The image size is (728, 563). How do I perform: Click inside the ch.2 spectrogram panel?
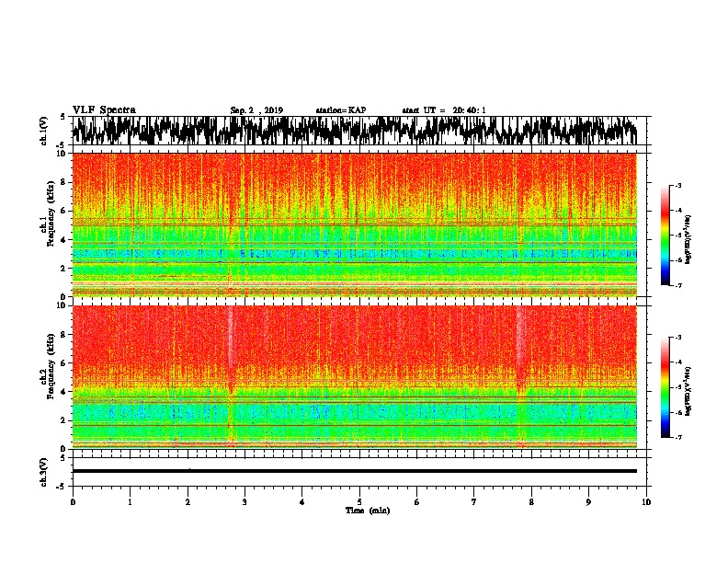354,377
